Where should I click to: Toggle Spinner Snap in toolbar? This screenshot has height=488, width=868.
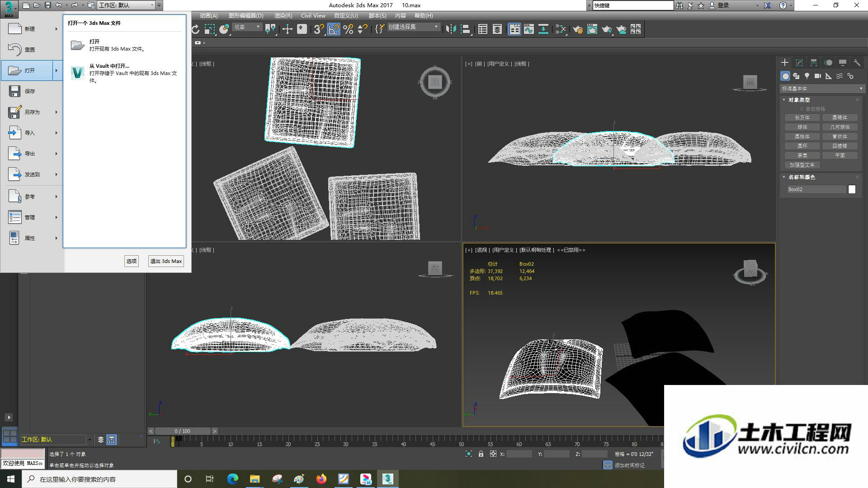click(362, 29)
